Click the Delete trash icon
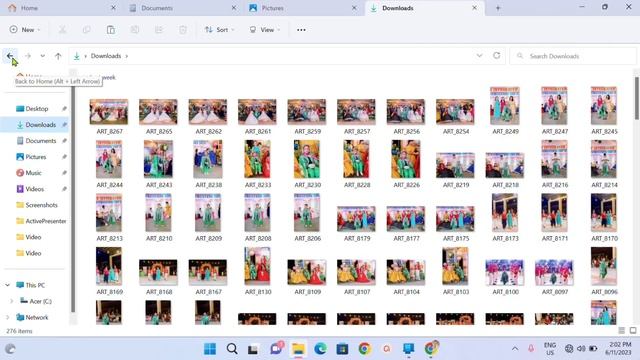This screenshot has width=640, height=360. point(183,30)
